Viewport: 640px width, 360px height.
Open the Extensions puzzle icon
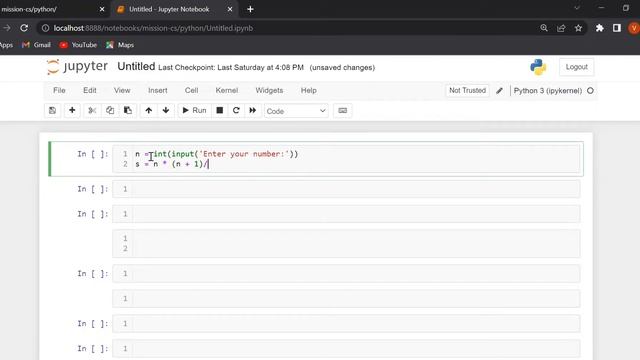599,28
